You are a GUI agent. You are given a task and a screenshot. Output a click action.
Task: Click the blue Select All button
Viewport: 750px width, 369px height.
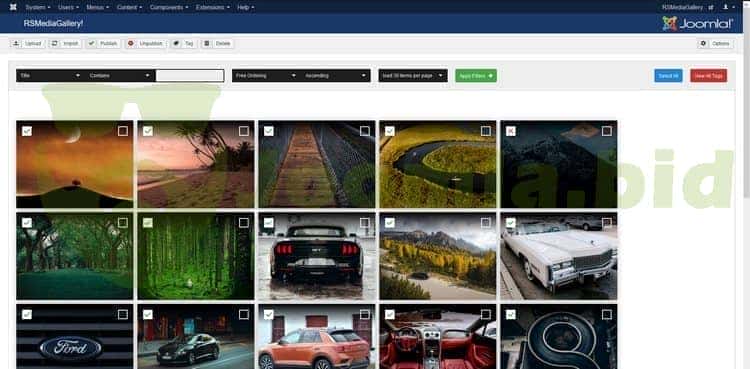[668, 76]
